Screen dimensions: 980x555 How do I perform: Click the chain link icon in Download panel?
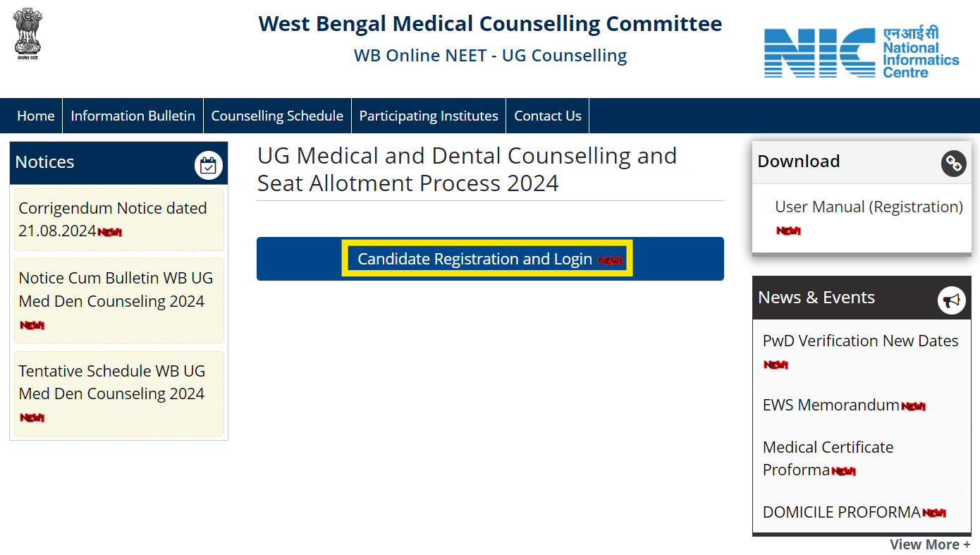(953, 164)
